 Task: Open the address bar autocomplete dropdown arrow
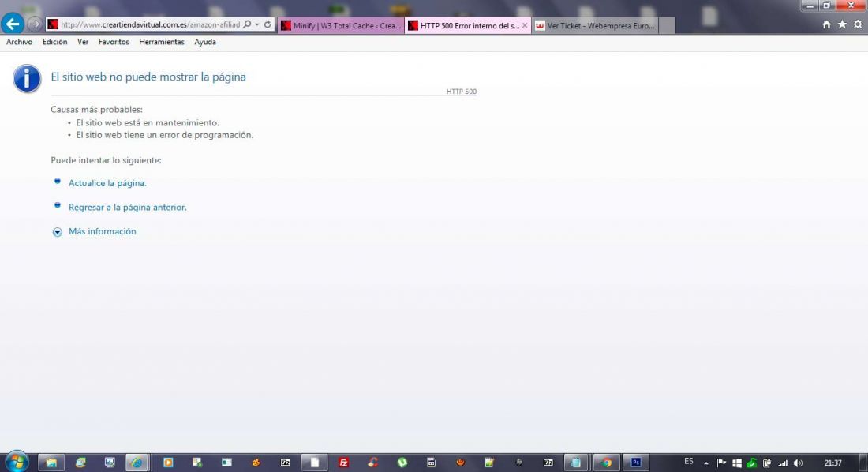tap(257, 24)
